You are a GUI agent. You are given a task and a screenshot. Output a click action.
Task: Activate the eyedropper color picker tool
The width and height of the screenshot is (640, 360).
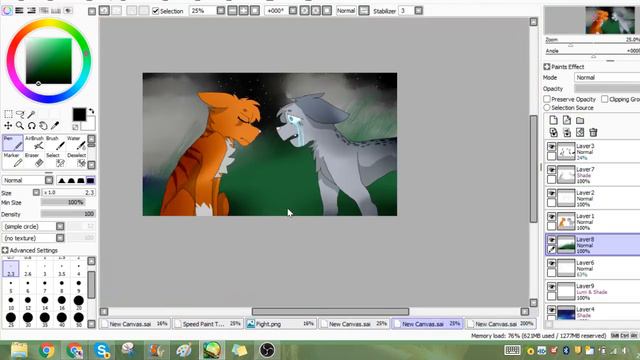tap(55, 126)
